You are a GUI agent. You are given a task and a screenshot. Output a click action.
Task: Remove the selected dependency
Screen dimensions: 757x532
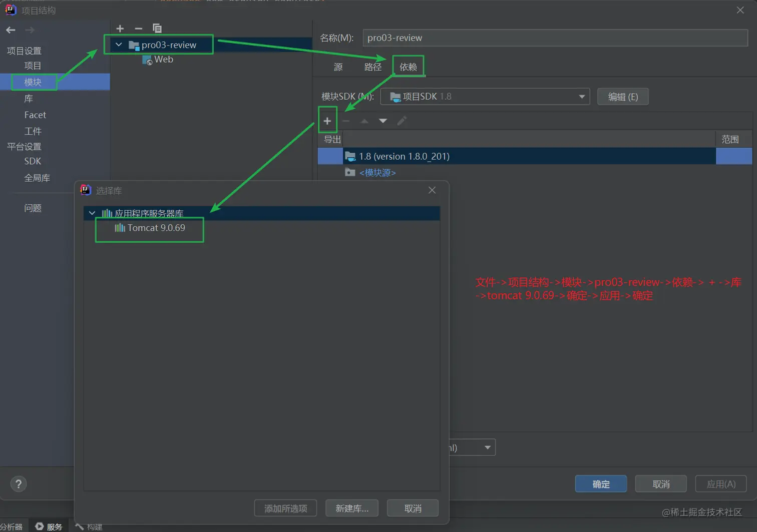coord(346,121)
